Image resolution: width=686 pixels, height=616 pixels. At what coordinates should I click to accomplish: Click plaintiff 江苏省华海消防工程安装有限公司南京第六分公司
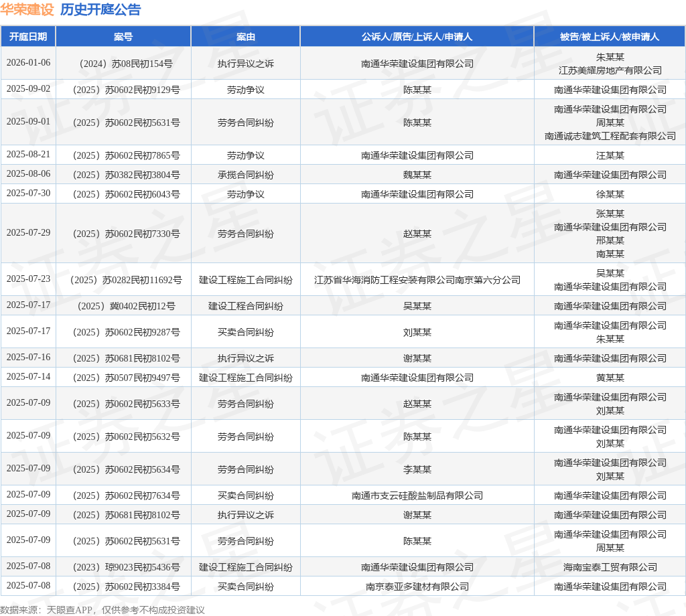(x=417, y=281)
